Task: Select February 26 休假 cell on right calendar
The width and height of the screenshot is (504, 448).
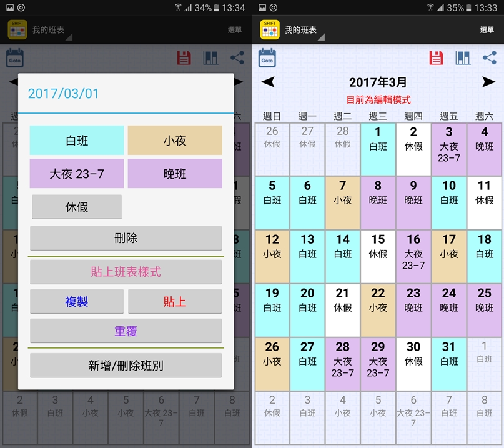Action: pyautogui.click(x=272, y=149)
